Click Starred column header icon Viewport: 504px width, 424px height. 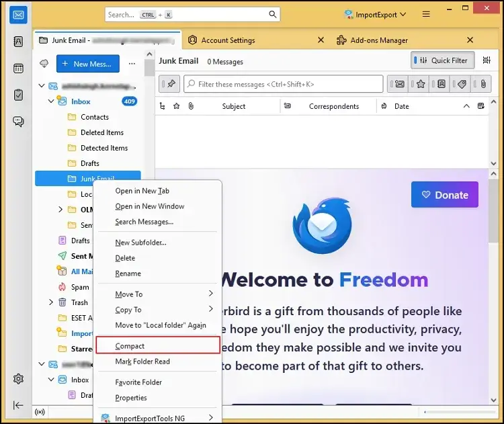(177, 106)
